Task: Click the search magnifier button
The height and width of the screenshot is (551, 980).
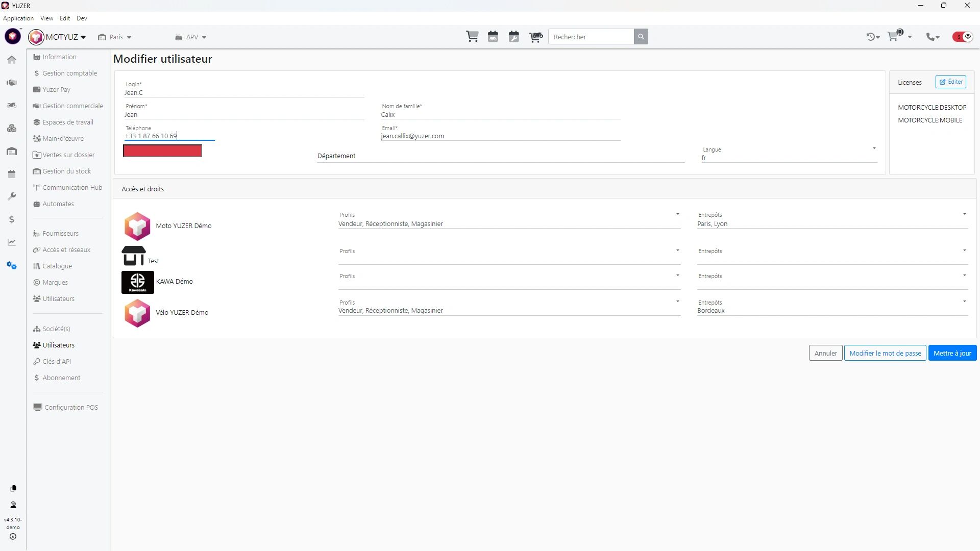Action: (x=641, y=37)
